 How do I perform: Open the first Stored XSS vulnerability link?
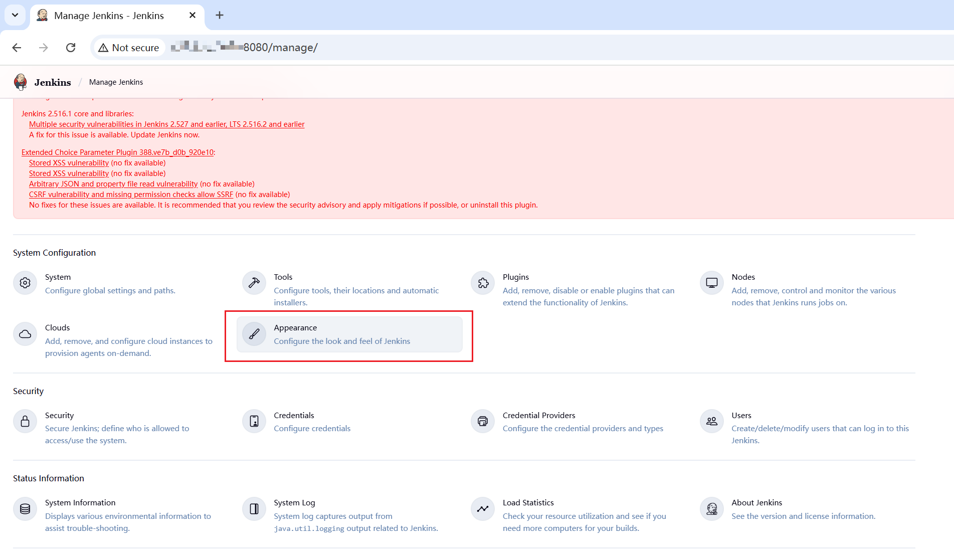coord(69,163)
